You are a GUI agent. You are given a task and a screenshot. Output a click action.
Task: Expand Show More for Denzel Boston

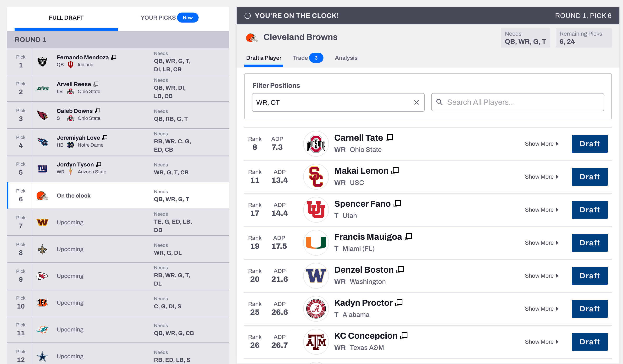(542, 276)
